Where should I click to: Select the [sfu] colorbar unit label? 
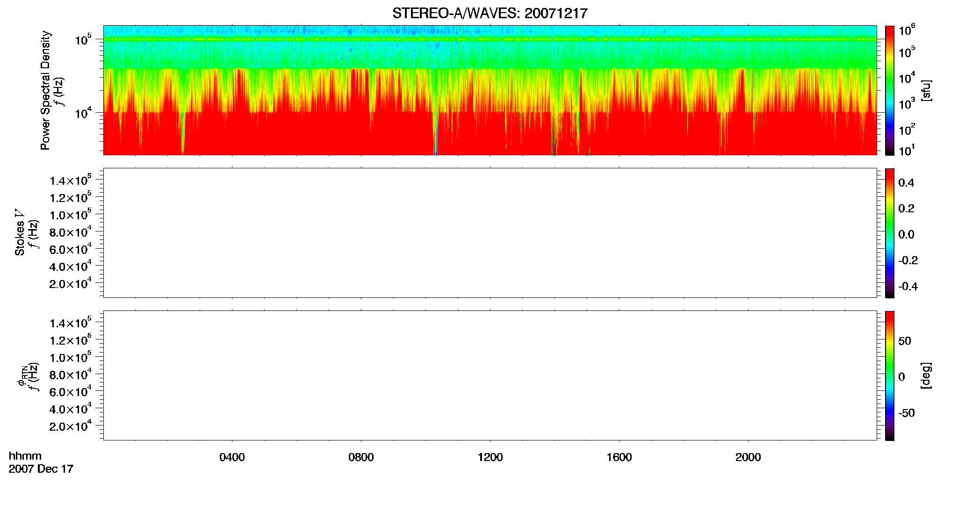click(x=926, y=90)
